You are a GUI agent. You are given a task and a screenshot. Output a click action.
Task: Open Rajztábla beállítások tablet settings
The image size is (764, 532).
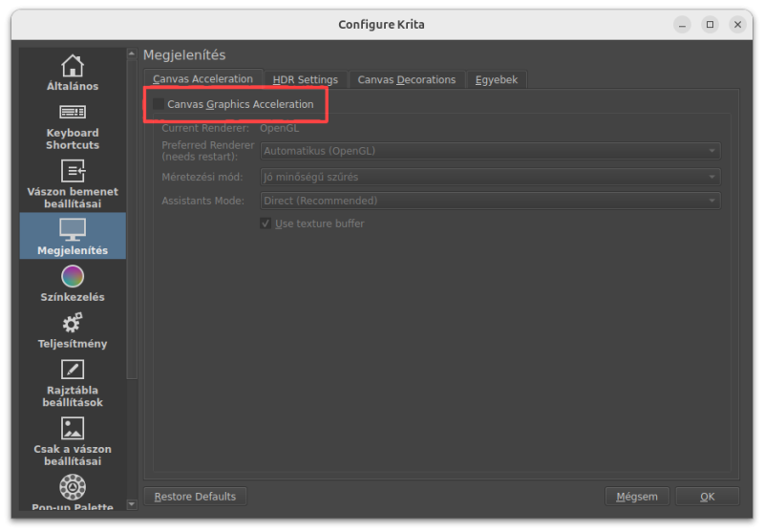click(73, 383)
